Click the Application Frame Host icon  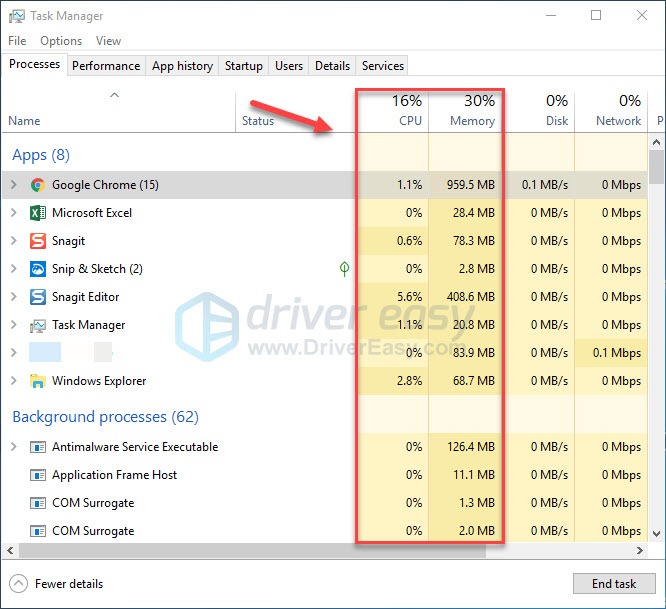(x=38, y=475)
